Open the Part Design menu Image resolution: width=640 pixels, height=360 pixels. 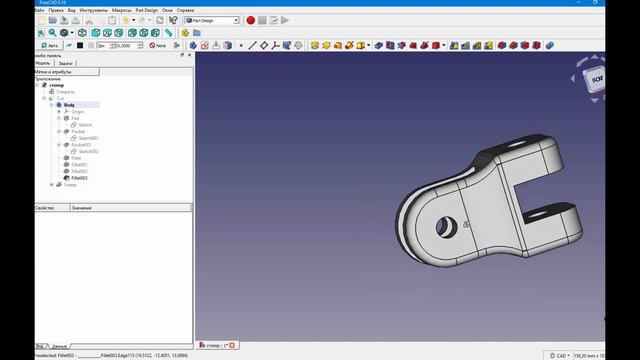click(147, 10)
